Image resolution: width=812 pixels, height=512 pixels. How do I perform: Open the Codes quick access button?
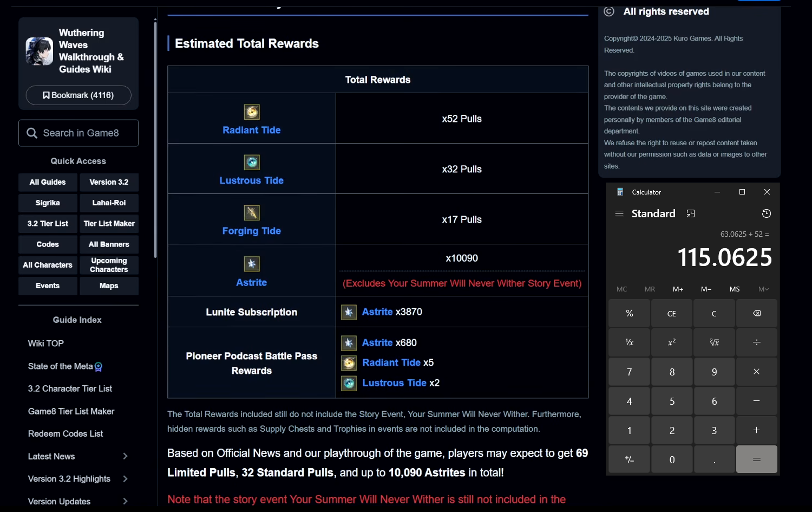coord(48,244)
